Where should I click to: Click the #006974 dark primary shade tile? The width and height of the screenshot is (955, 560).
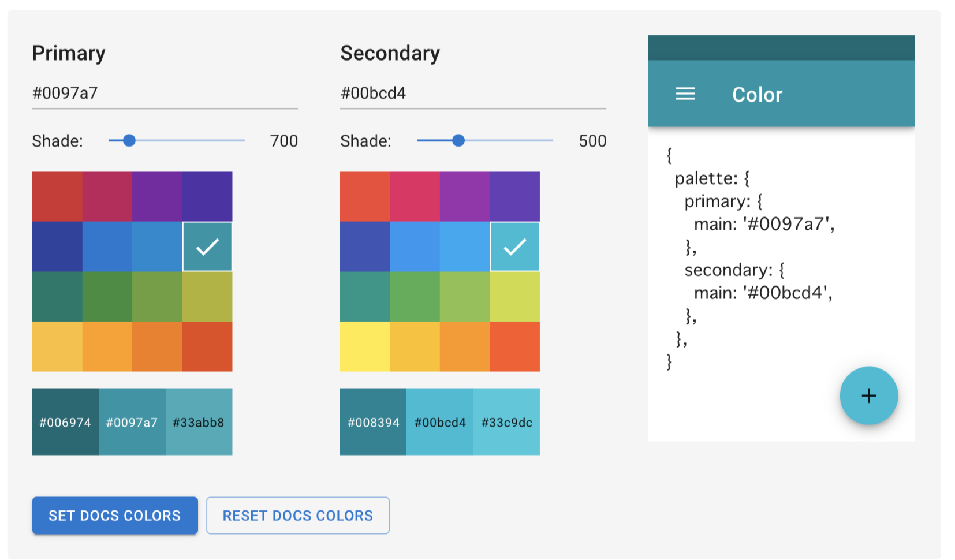point(65,421)
